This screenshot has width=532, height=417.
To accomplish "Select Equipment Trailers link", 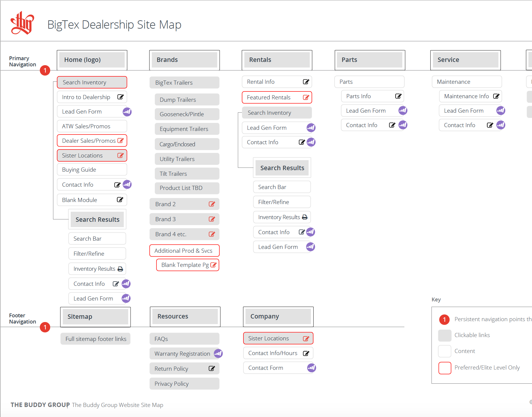I will [187, 129].
